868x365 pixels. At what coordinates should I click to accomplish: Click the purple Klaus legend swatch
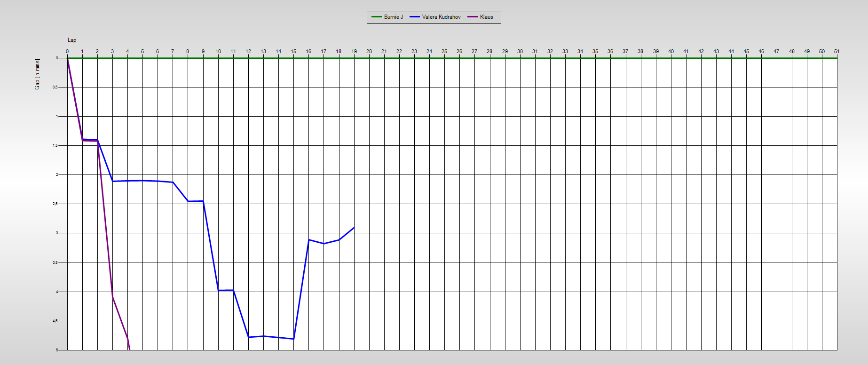click(472, 17)
